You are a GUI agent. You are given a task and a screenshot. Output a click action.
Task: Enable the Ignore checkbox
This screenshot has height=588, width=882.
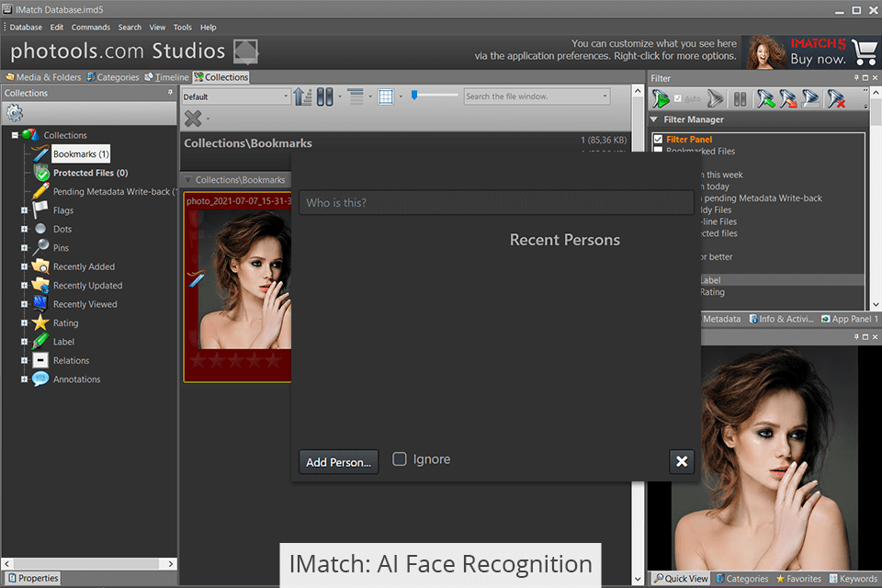[400, 459]
